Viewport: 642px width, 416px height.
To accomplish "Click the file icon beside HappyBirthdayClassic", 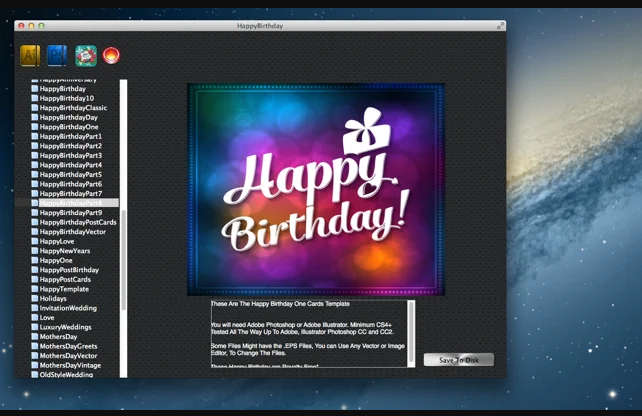I will point(35,108).
